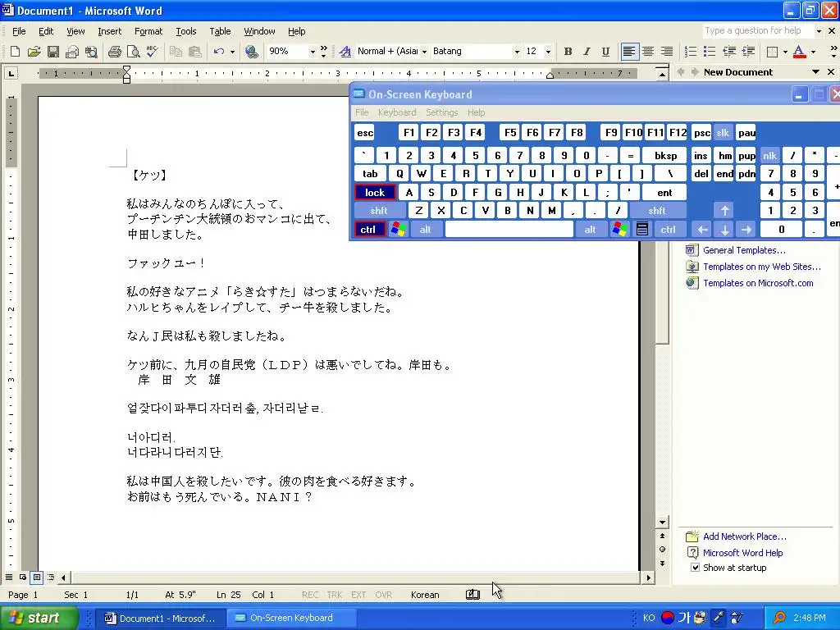
Task: Open Microsoft Word Help link
Action: (742, 552)
